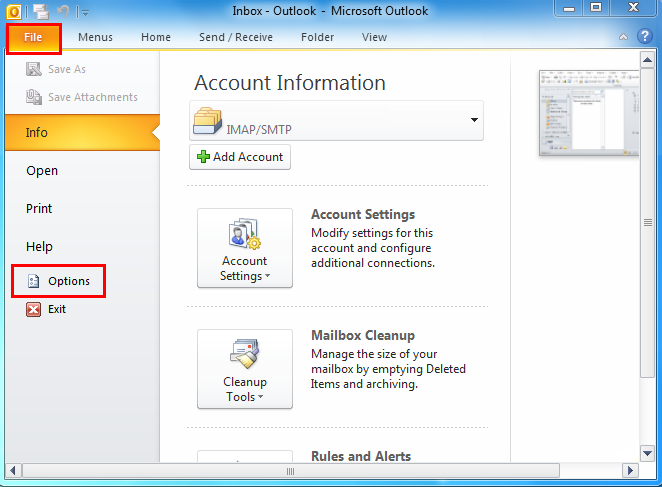Open the IMAP/SMTP account dropdown
The width and height of the screenshot is (662, 487).
tap(336, 121)
